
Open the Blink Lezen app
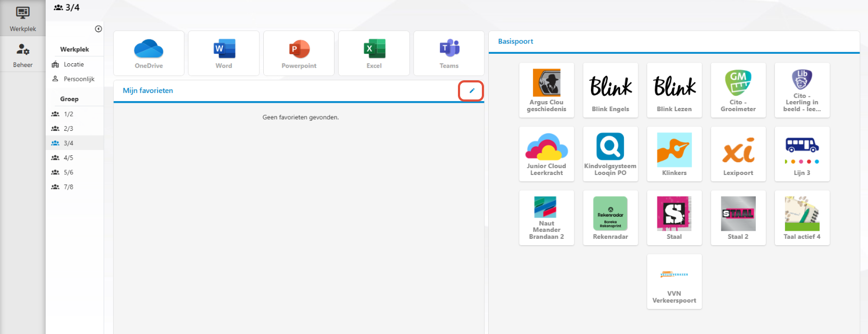click(674, 90)
